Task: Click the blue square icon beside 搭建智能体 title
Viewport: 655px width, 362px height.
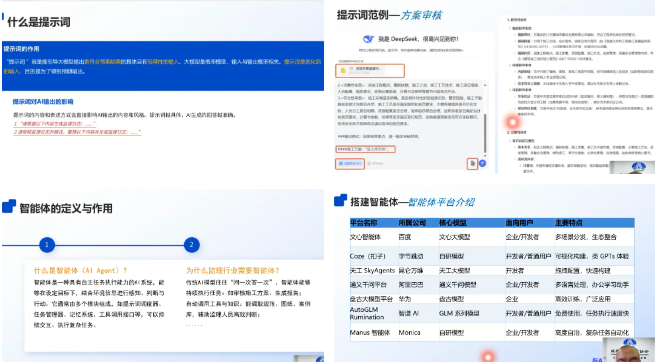Action: [x=340, y=200]
